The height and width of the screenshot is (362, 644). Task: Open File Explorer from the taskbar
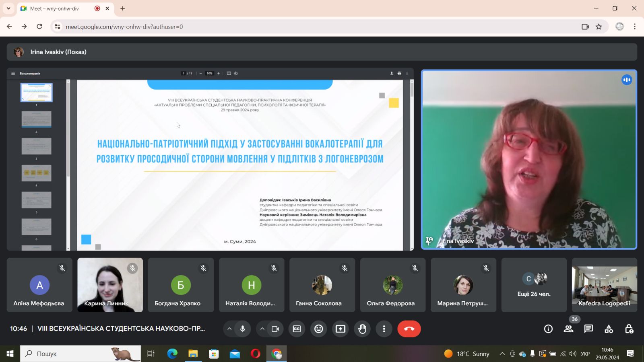click(x=193, y=354)
